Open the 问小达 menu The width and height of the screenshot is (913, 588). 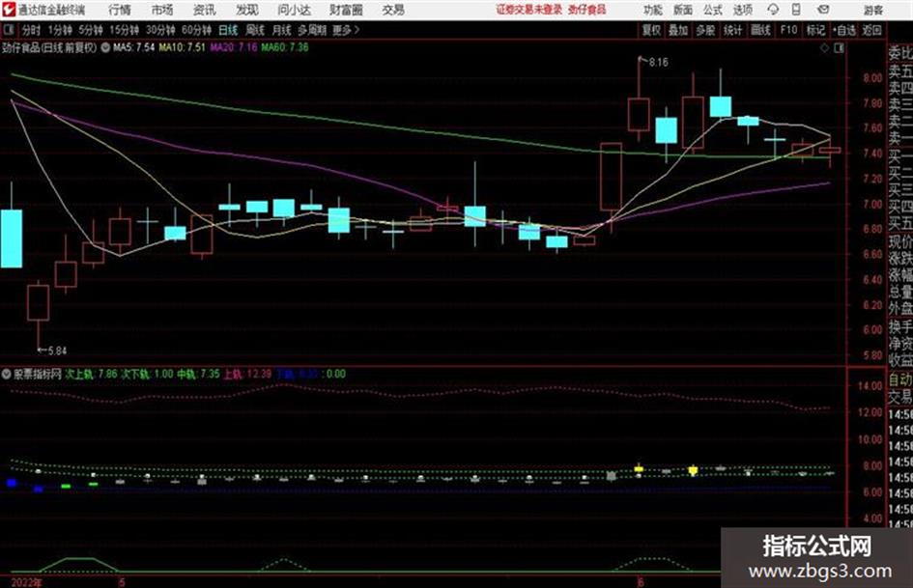tap(294, 10)
